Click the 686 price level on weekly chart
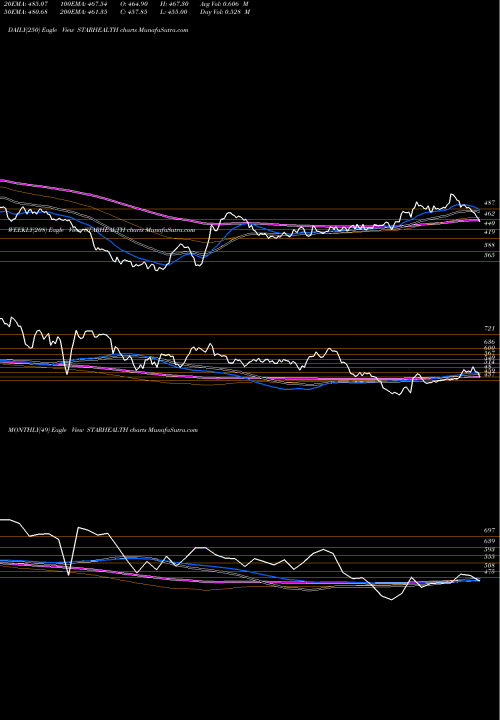 pyautogui.click(x=489, y=342)
